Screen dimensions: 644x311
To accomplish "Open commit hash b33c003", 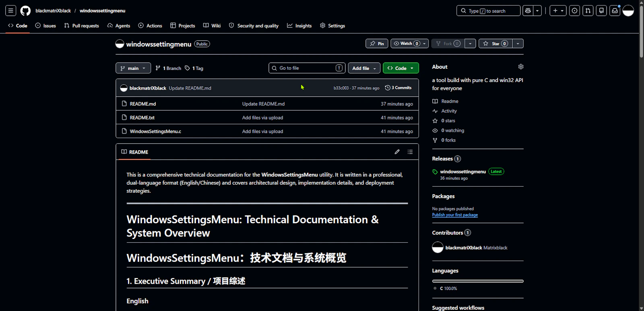I will 341,88.
